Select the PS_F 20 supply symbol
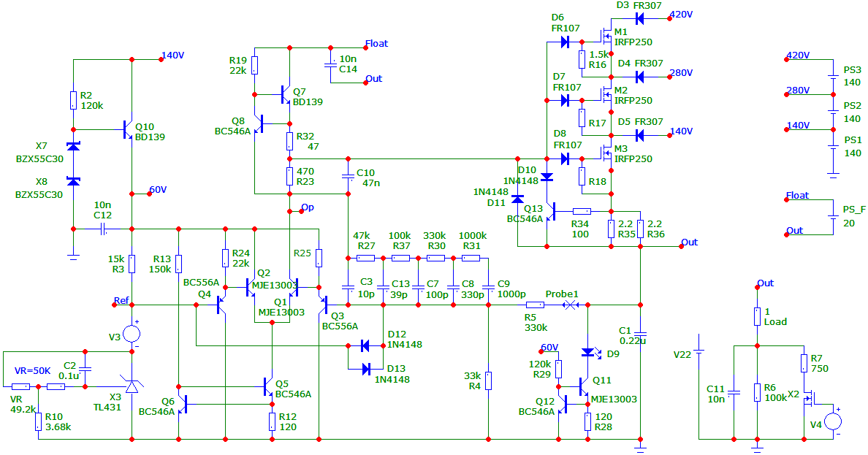Screen dimensions: 868x455 coord(833,217)
